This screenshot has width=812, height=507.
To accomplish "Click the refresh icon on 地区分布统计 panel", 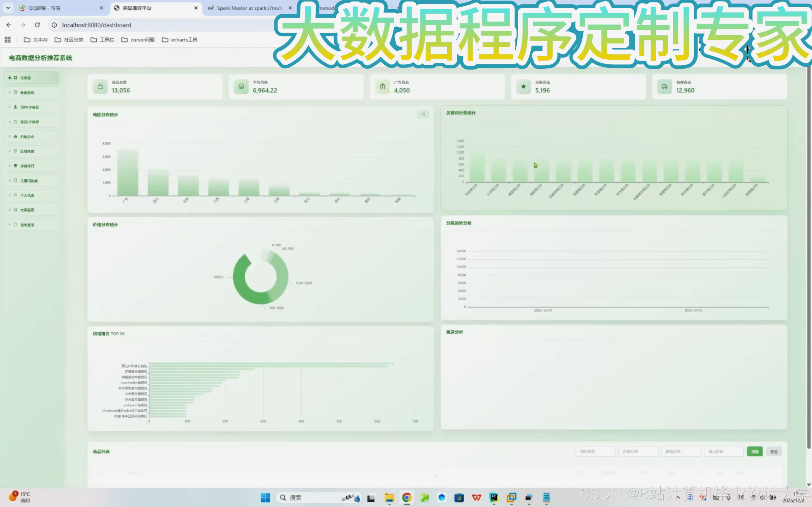I will [x=423, y=114].
